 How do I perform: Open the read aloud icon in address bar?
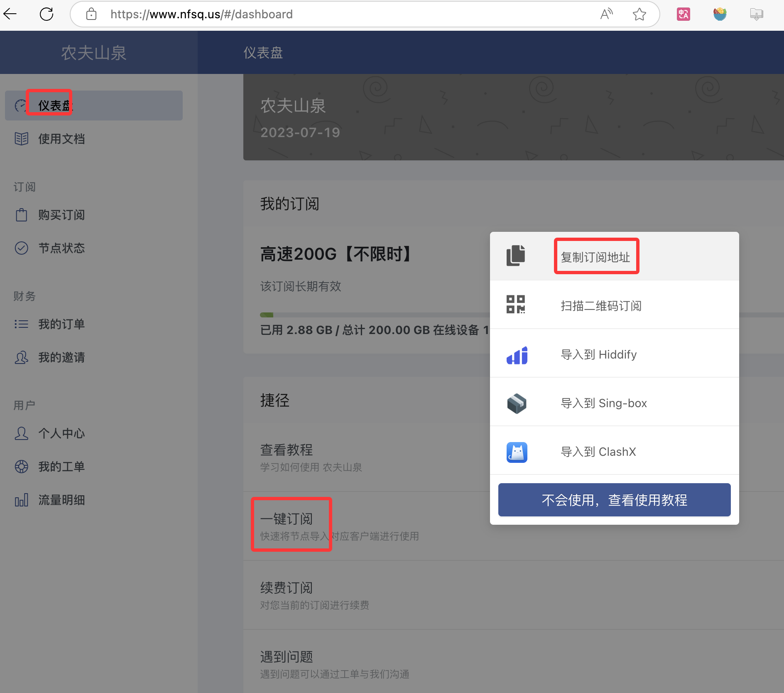point(606,15)
